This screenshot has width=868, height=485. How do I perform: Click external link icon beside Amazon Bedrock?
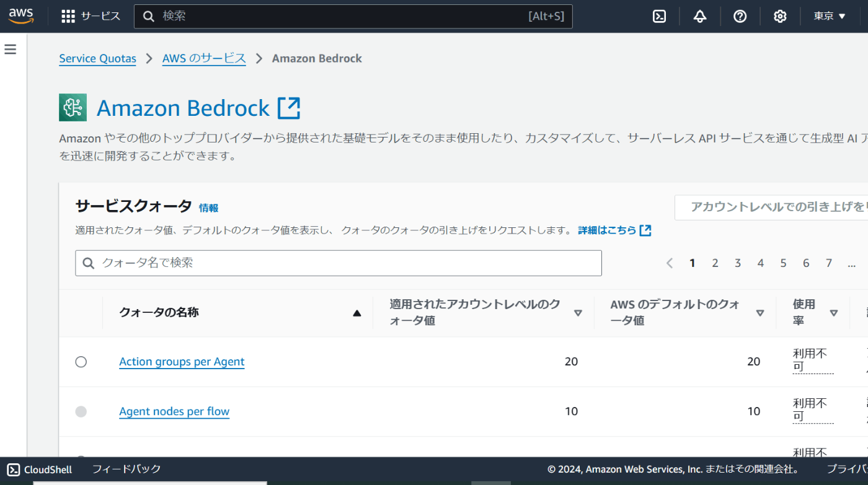tap(289, 108)
